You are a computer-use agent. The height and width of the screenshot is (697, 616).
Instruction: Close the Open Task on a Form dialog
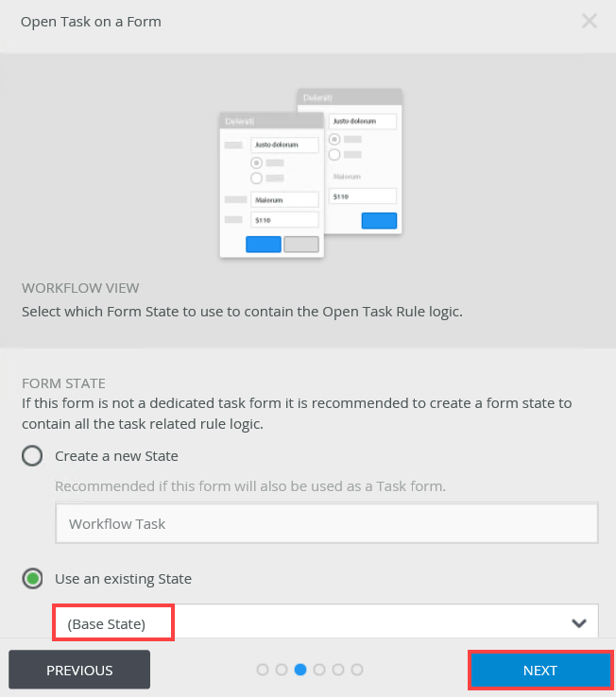point(590,21)
